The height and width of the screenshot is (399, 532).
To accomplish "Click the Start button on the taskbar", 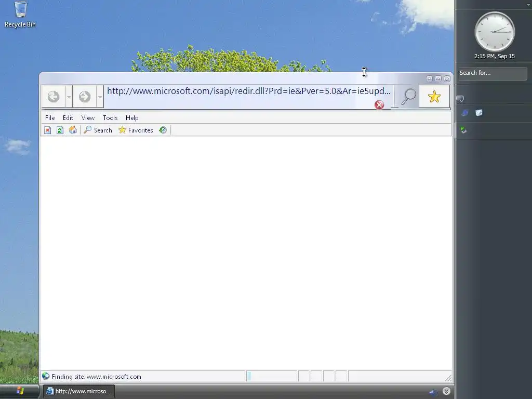I will (x=20, y=391).
